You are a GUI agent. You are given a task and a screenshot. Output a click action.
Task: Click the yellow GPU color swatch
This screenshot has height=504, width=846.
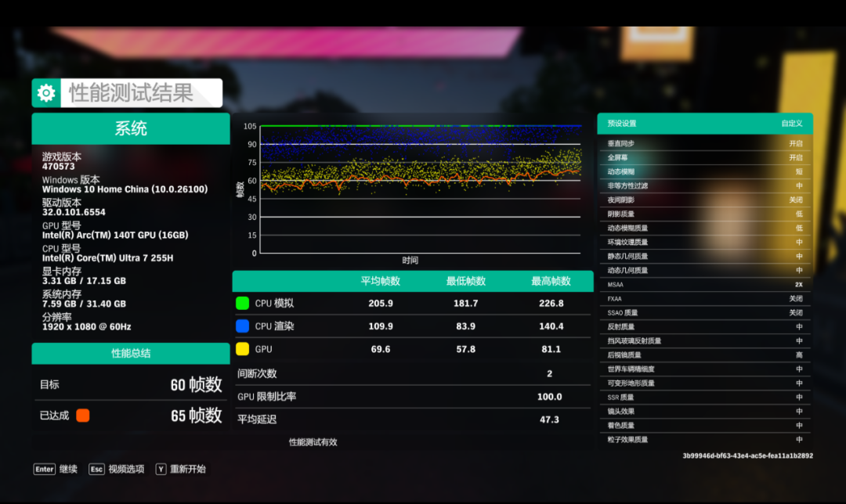click(x=242, y=349)
